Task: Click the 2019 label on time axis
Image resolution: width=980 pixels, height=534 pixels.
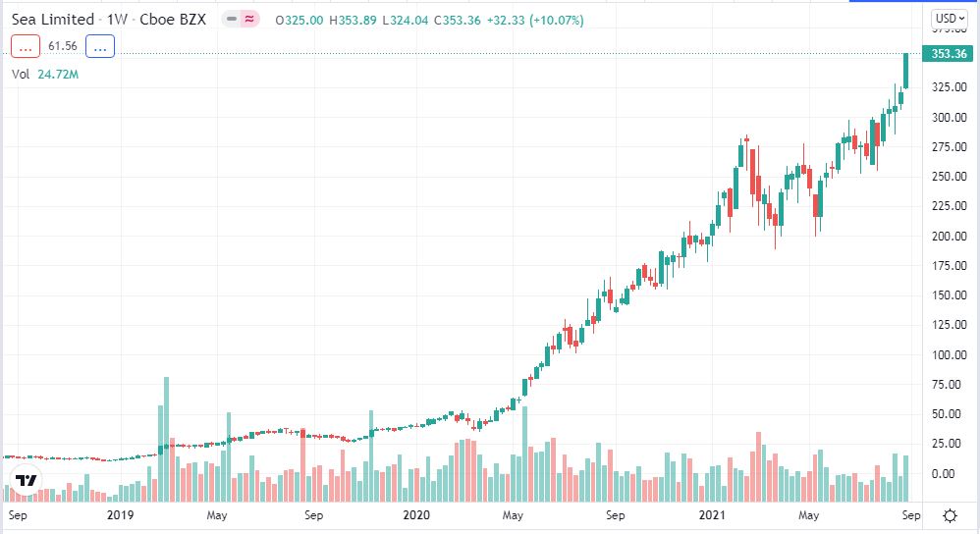Action: [120, 515]
